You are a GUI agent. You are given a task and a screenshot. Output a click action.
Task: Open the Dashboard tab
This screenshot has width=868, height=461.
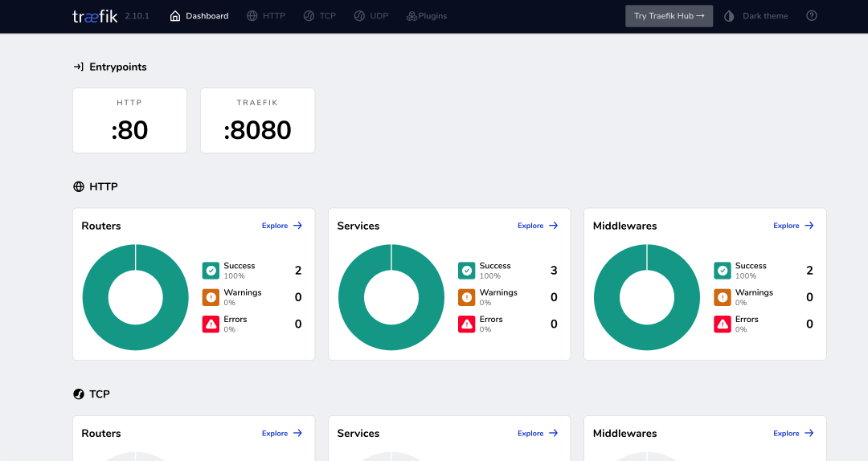click(199, 16)
